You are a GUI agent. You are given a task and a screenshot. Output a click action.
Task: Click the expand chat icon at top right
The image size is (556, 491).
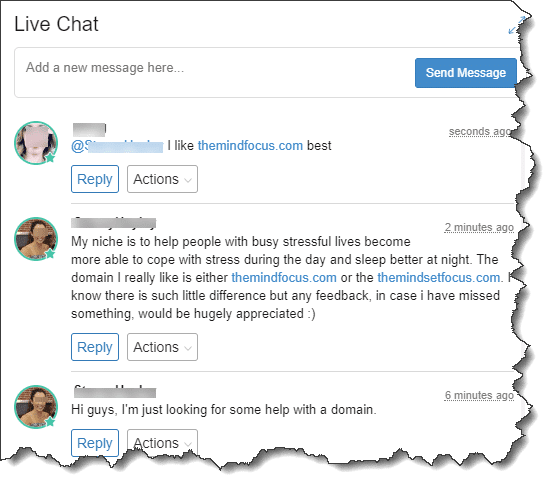[x=516, y=26]
